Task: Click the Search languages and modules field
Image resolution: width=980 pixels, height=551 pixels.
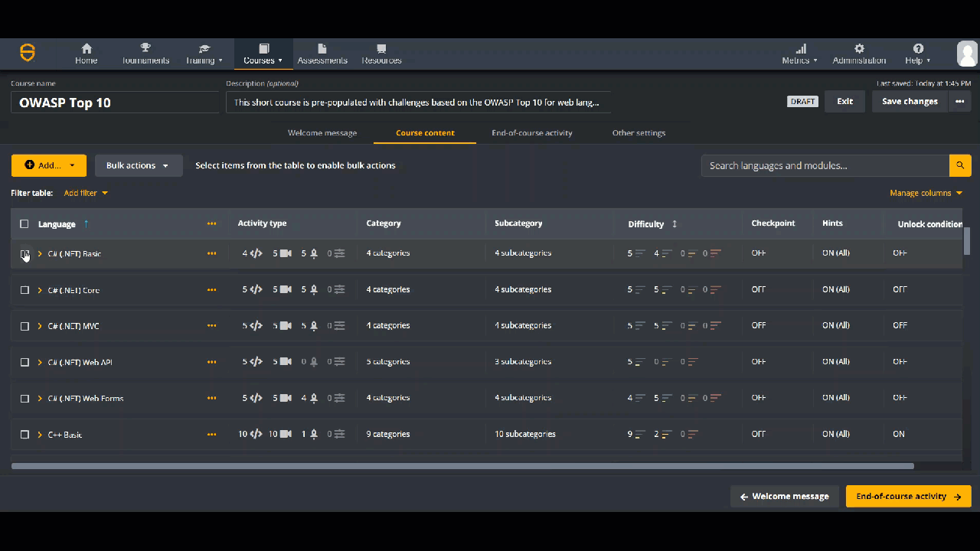Action: pos(825,165)
